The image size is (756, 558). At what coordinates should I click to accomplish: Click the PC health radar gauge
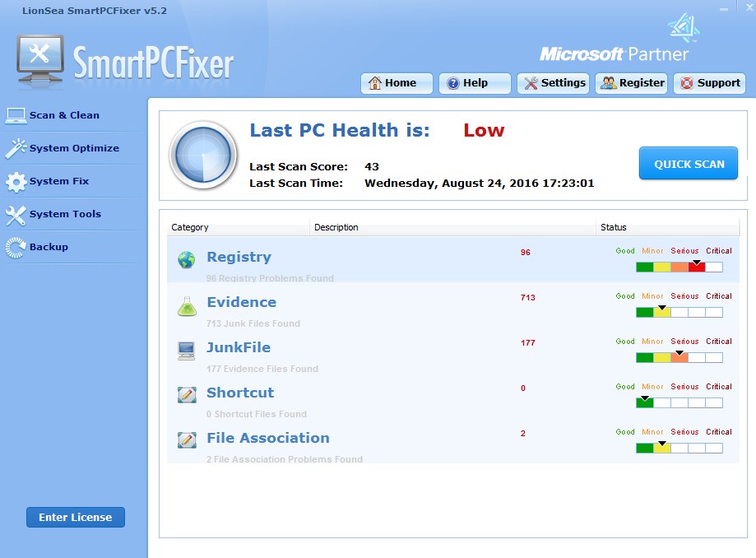click(x=203, y=155)
